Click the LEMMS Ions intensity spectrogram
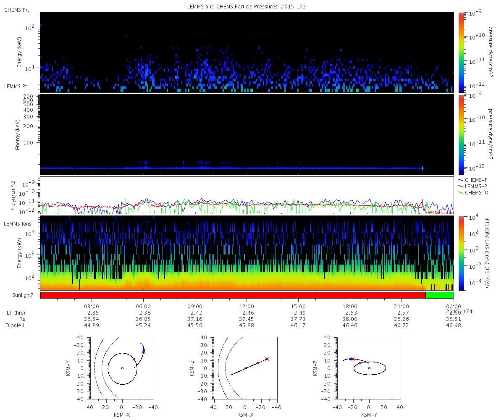The width and height of the screenshot is (504, 420). click(247, 252)
